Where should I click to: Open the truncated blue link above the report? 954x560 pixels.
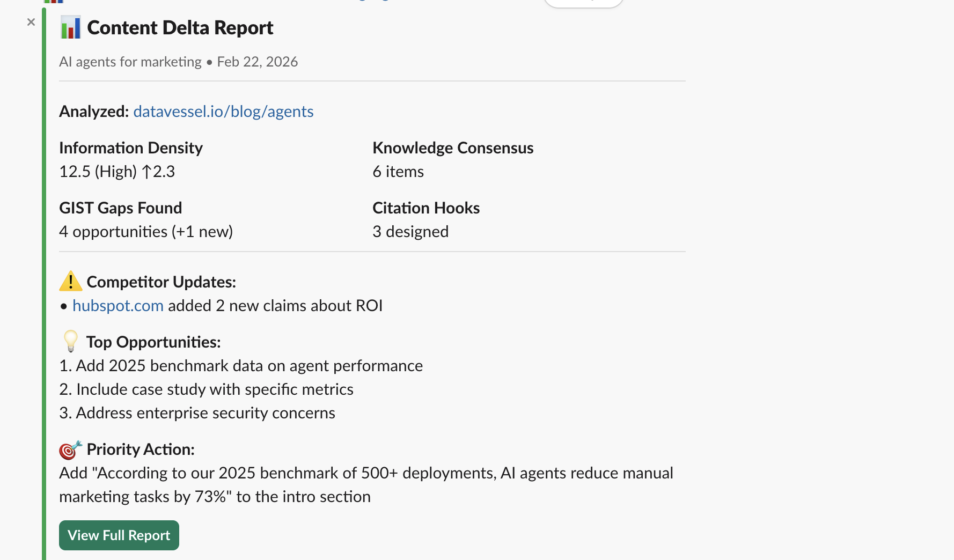click(x=372, y=1)
